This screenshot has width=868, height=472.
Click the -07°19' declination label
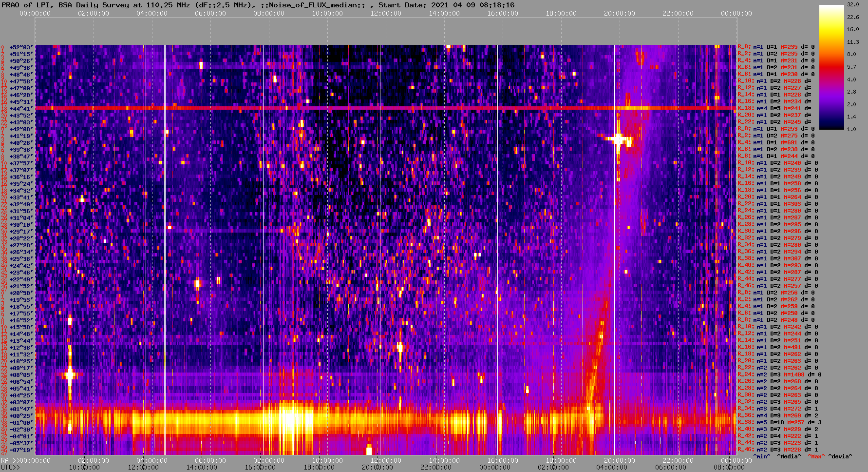pos(21,450)
